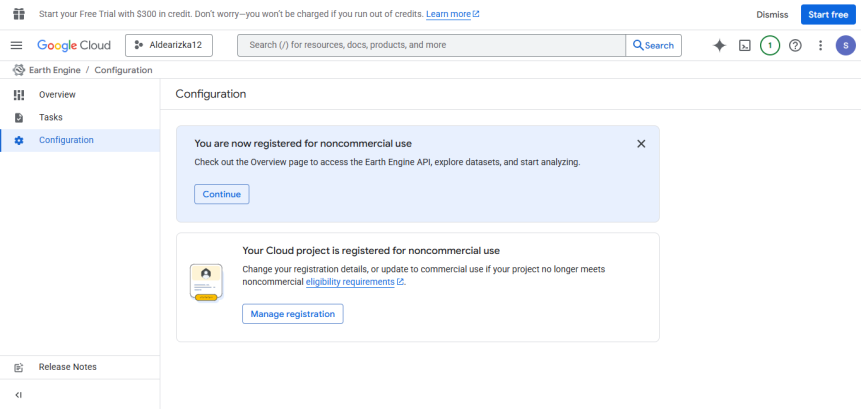Click the Tasks document icon
The height and width of the screenshot is (409, 861).
point(19,117)
